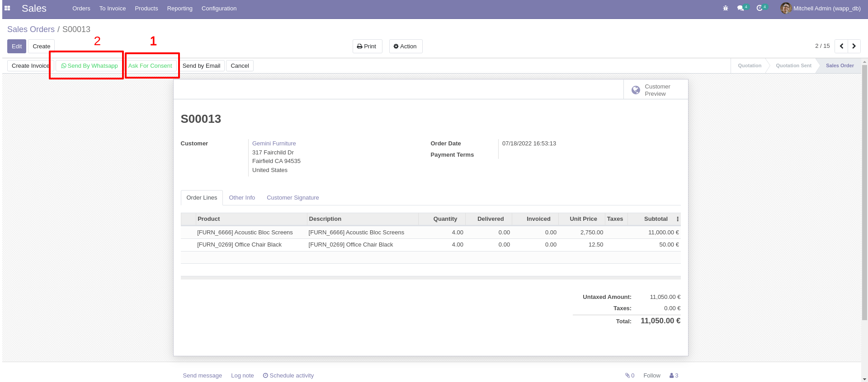Open the activities clock icon
This screenshot has height=382, width=868.
coord(759,8)
